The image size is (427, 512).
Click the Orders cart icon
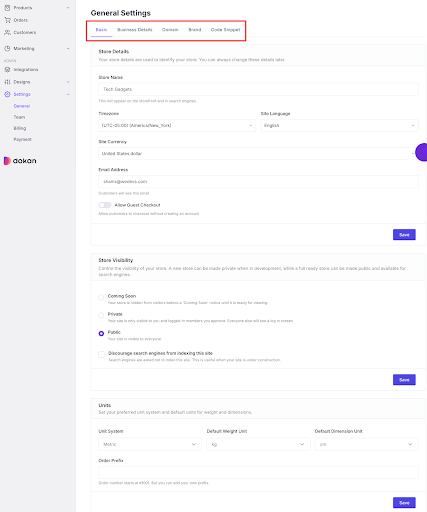(7, 20)
